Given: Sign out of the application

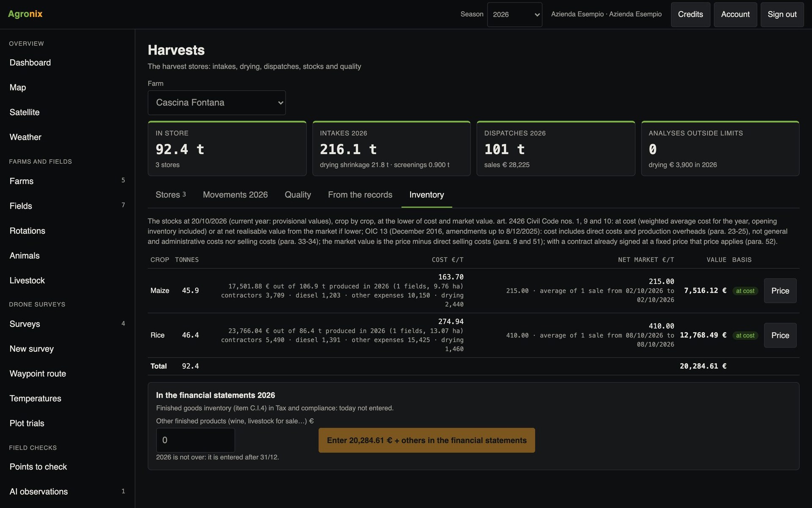Looking at the screenshot, I should point(782,14).
